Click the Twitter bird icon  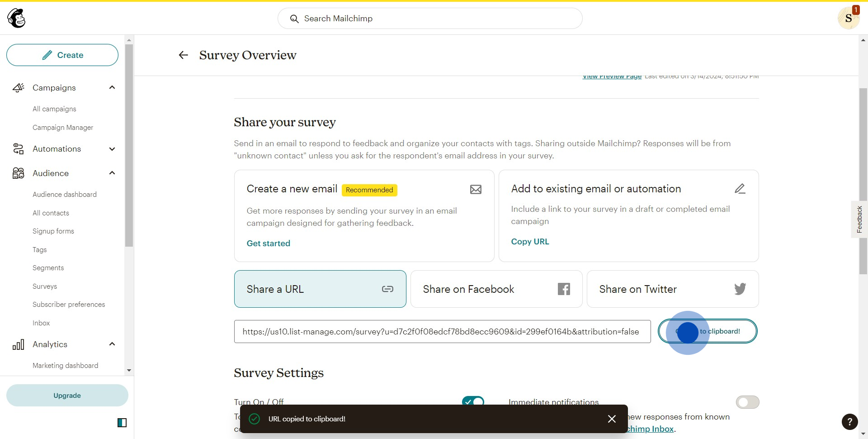[740, 289]
